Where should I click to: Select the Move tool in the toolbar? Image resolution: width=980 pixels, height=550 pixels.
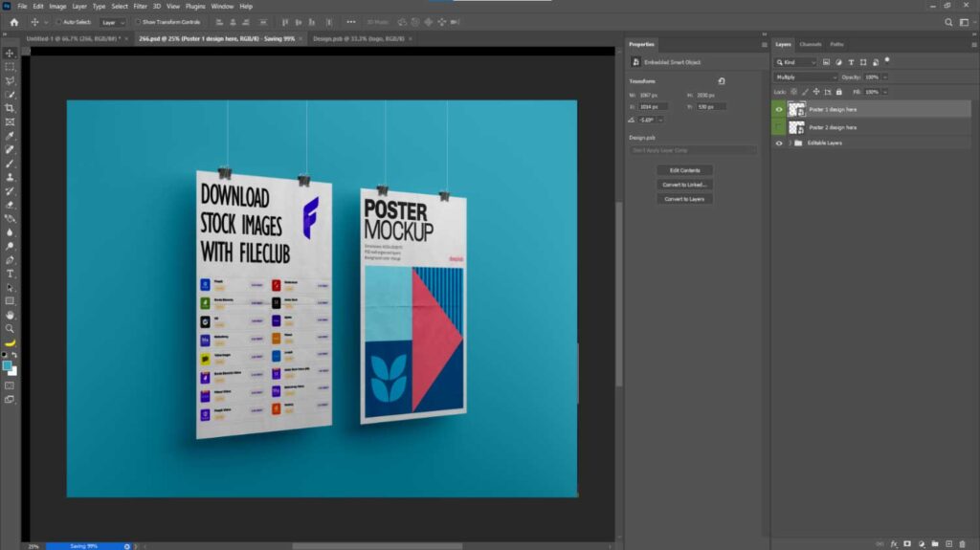[11, 54]
